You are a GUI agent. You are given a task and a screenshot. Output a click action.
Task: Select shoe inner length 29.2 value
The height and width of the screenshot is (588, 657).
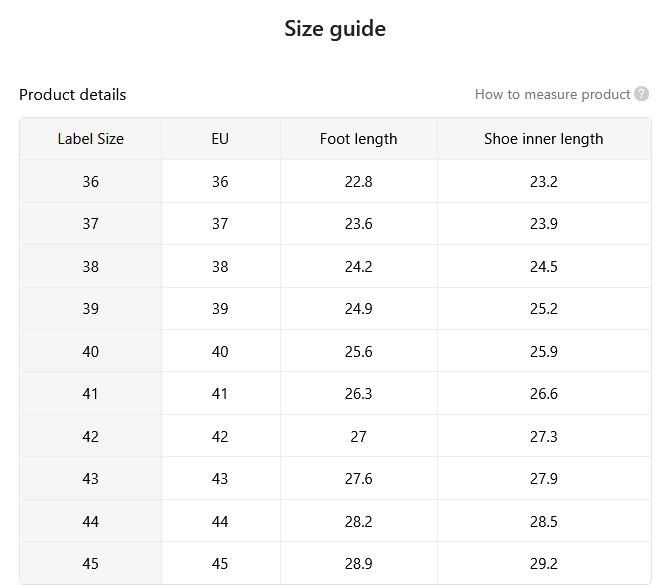coord(544,563)
